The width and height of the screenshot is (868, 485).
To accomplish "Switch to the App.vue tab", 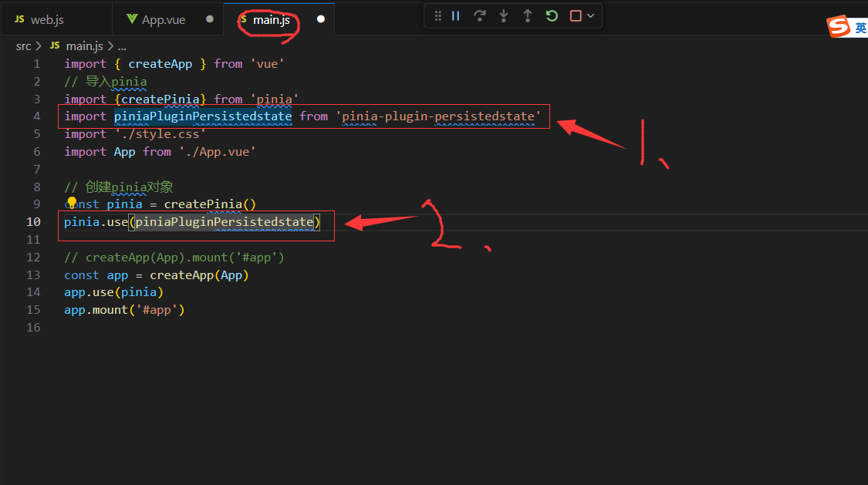I will [x=164, y=20].
